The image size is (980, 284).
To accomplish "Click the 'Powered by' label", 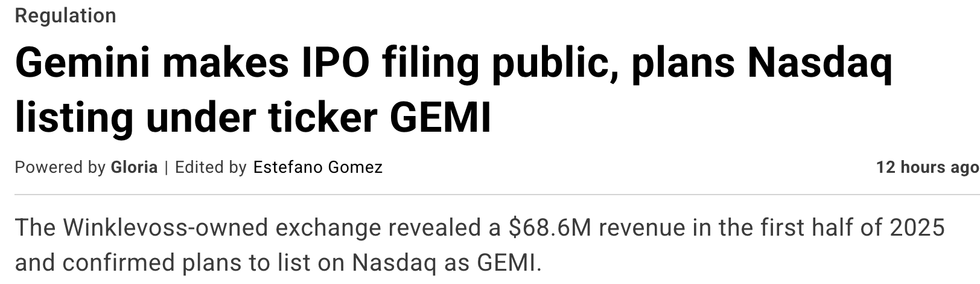I will click(60, 167).
